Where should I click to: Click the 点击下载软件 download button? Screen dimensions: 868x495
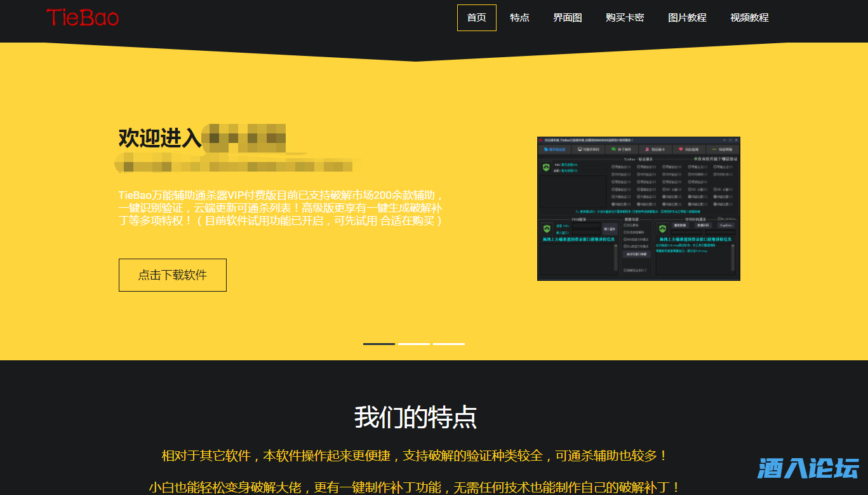pyautogui.click(x=173, y=275)
